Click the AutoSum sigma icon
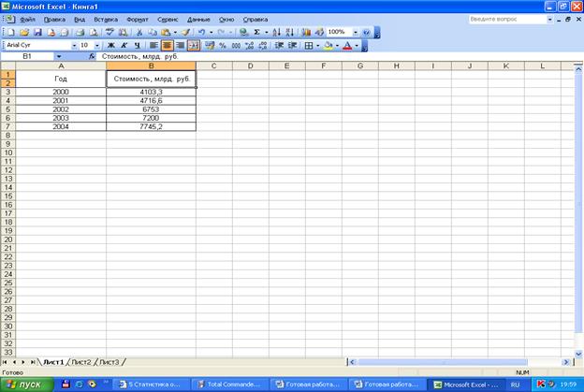The height and width of the screenshot is (392, 584). (257, 33)
